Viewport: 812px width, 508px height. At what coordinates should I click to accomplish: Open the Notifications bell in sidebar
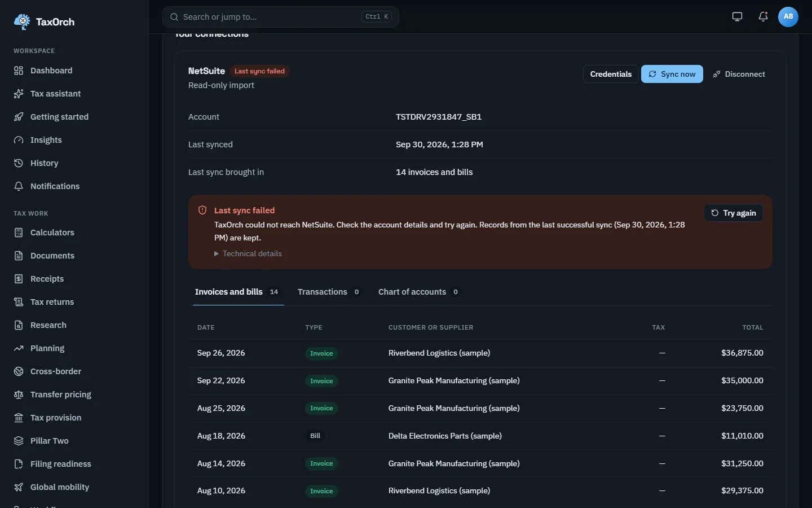point(19,186)
